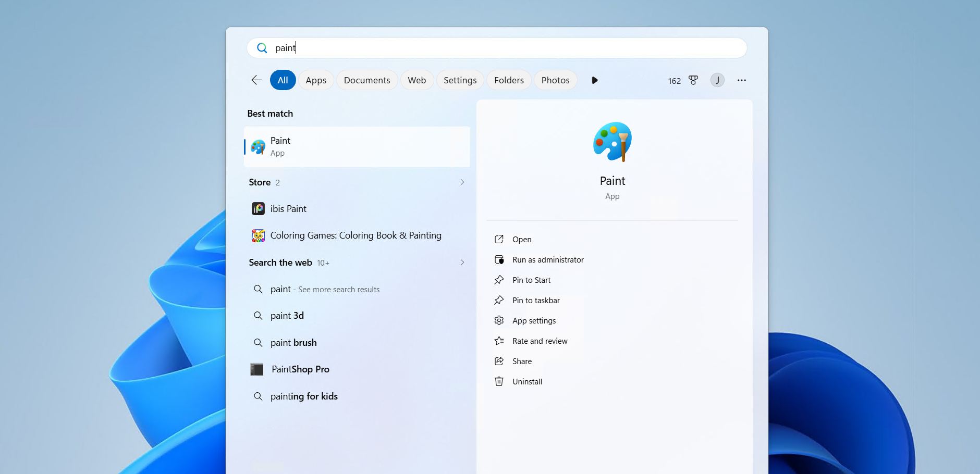Switch to the Photos filter tab
This screenshot has width=980, height=474.
pos(556,80)
